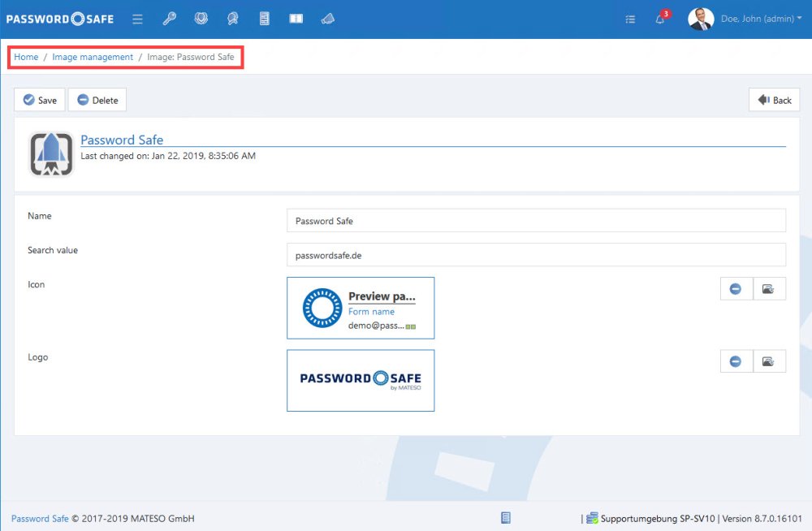Open the megaphone icon in header
Image resolution: width=812 pixels, height=531 pixels.
pos(328,19)
